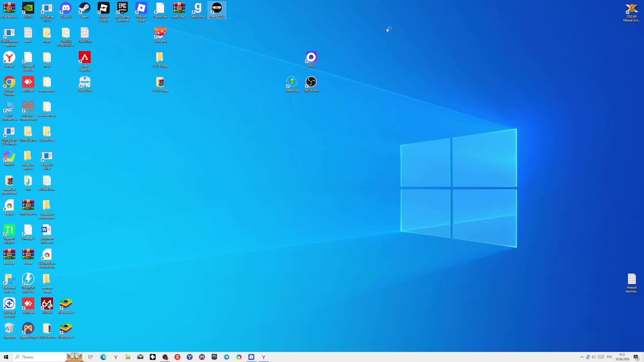Select the клава archive icon

coord(28,256)
